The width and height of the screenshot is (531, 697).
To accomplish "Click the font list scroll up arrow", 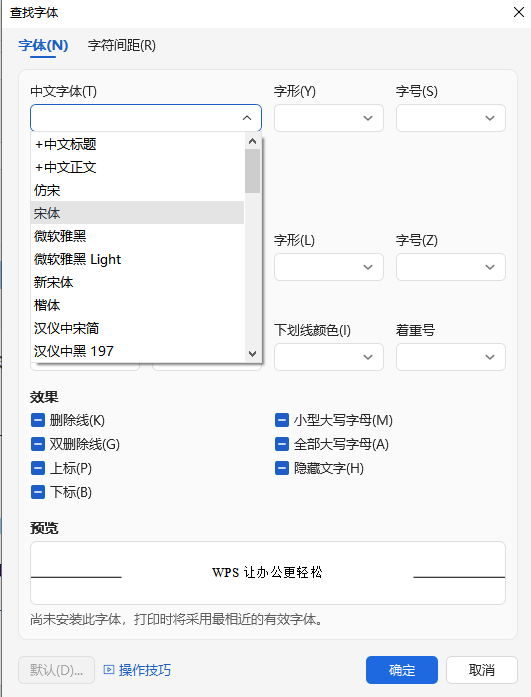I will (x=252, y=141).
